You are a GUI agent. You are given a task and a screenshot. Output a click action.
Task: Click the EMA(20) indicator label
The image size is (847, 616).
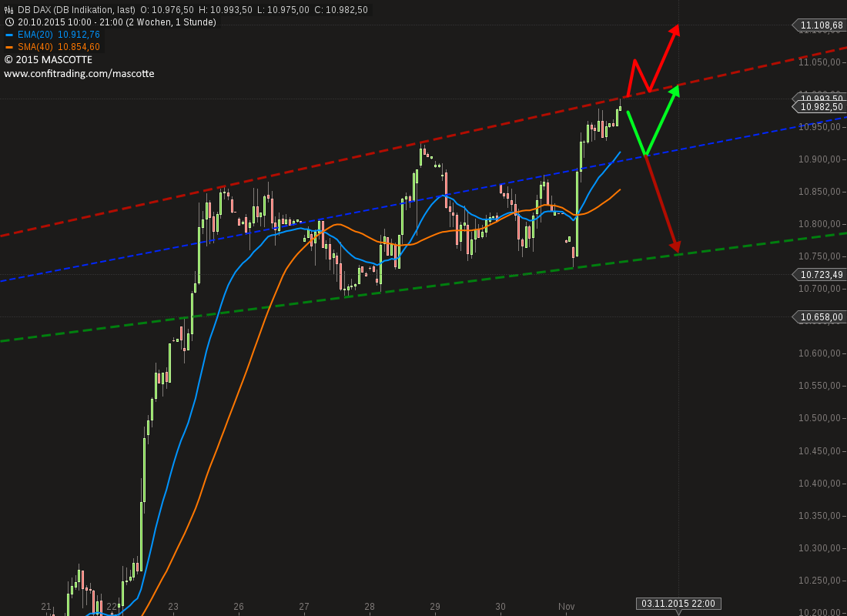35,35
